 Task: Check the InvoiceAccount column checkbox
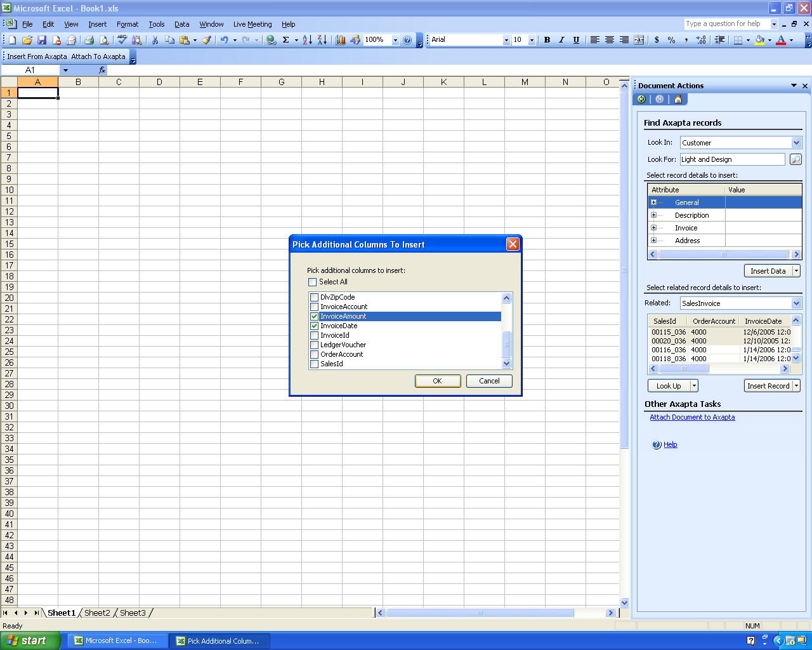pos(314,307)
